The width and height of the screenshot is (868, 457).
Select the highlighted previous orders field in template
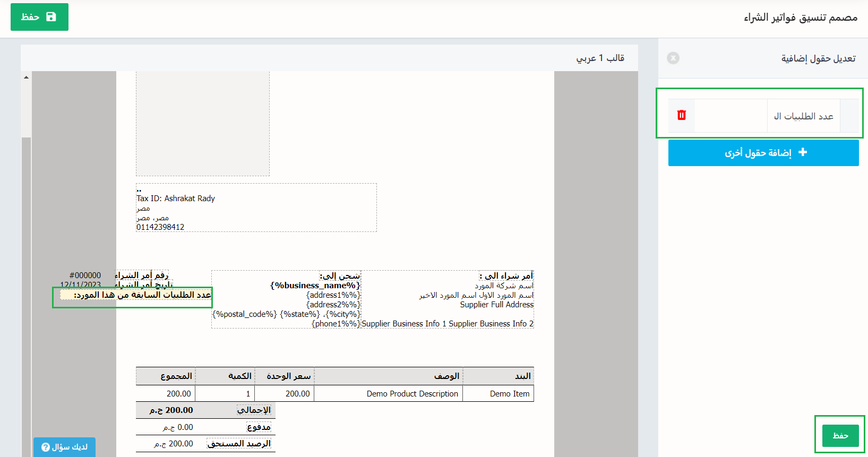point(136,295)
